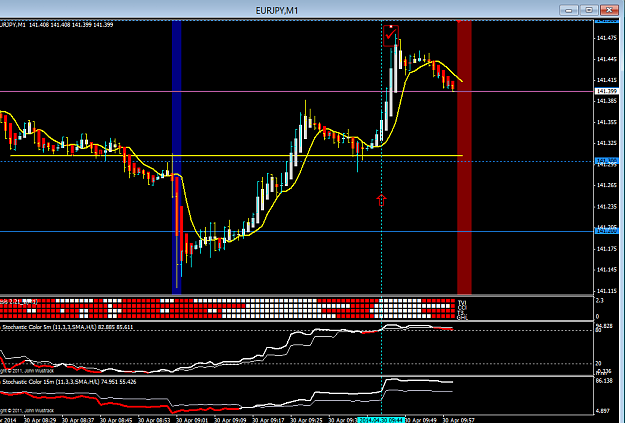Select the yellow horizontal support line

pos(236,155)
